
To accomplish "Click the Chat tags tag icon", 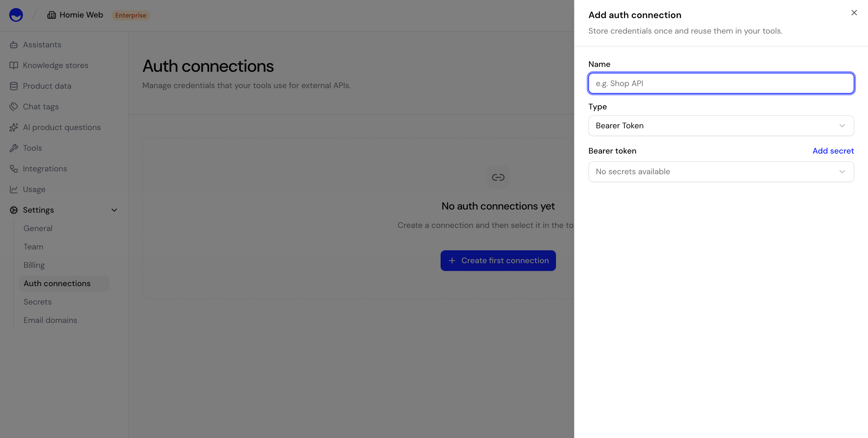I will (13, 107).
